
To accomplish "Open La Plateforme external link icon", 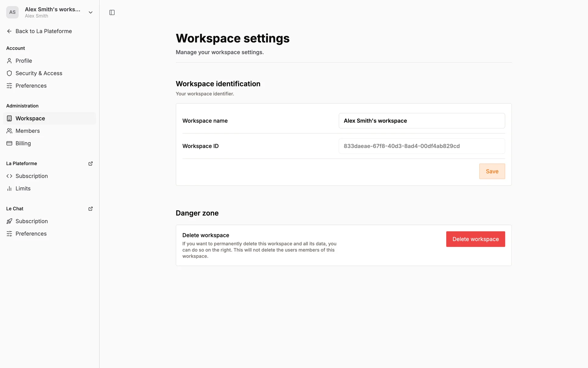I will (90, 163).
